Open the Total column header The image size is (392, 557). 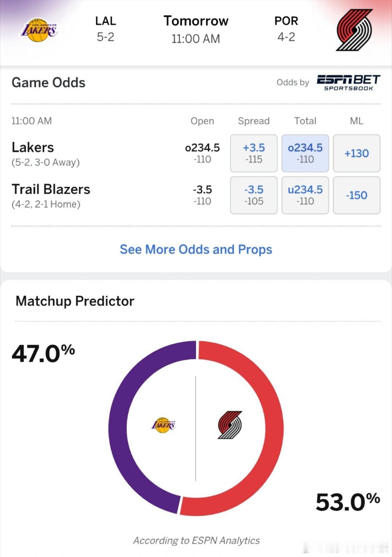306,121
